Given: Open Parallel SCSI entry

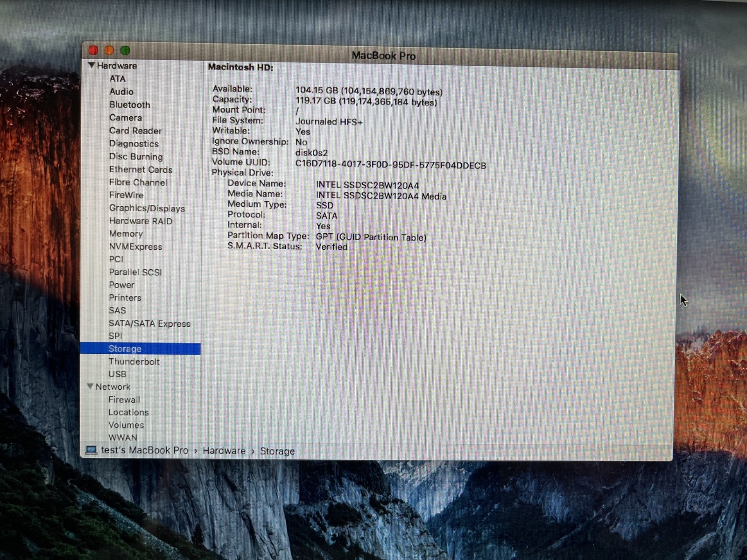Looking at the screenshot, I should (x=135, y=272).
